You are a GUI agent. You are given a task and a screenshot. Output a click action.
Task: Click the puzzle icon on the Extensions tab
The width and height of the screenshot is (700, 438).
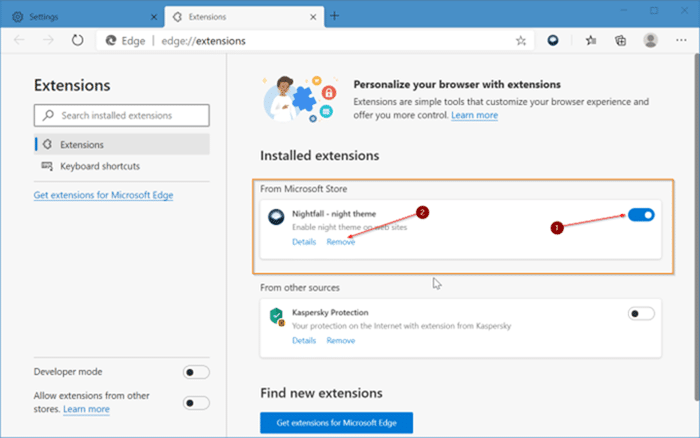tap(177, 17)
